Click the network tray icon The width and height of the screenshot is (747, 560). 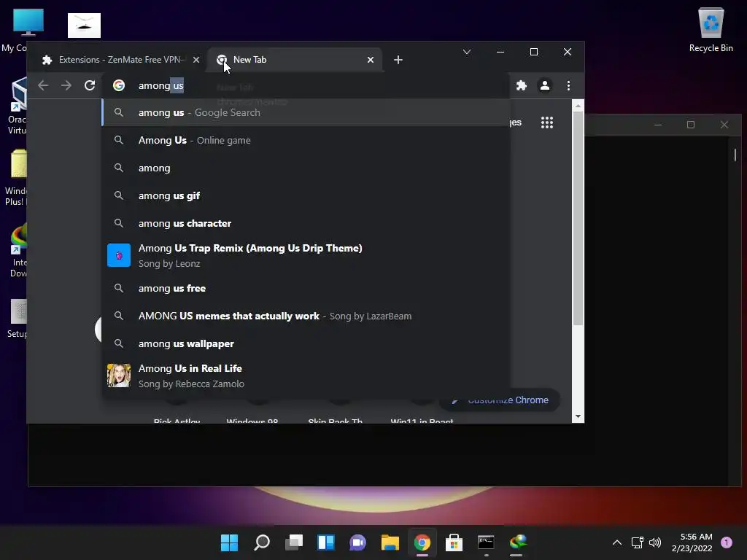[638, 542]
